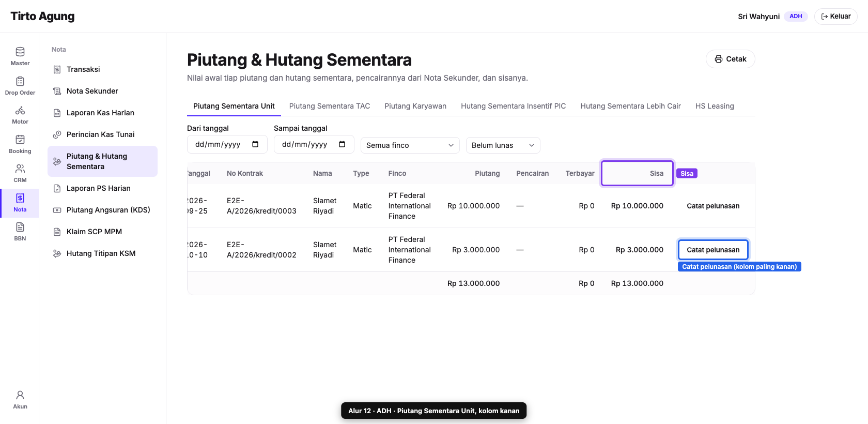The width and height of the screenshot is (868, 424).
Task: Switch to Piutang Karyawan tab
Action: (x=415, y=106)
